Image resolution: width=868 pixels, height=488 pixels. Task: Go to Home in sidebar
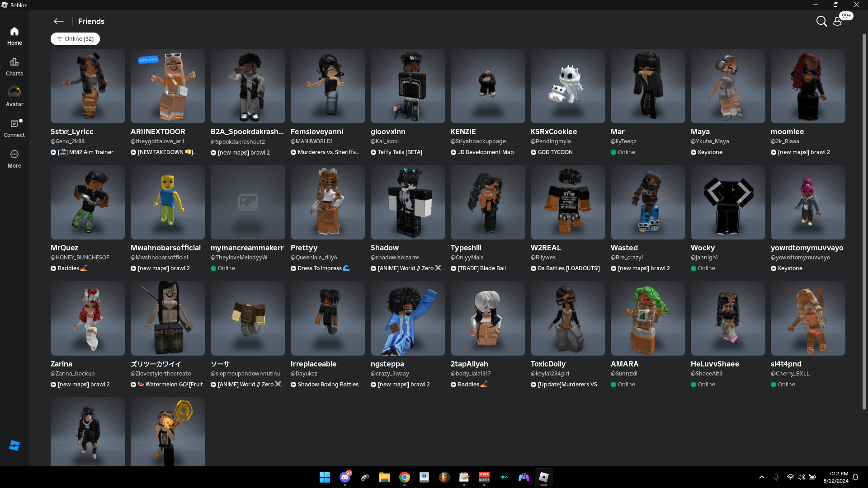(14, 36)
